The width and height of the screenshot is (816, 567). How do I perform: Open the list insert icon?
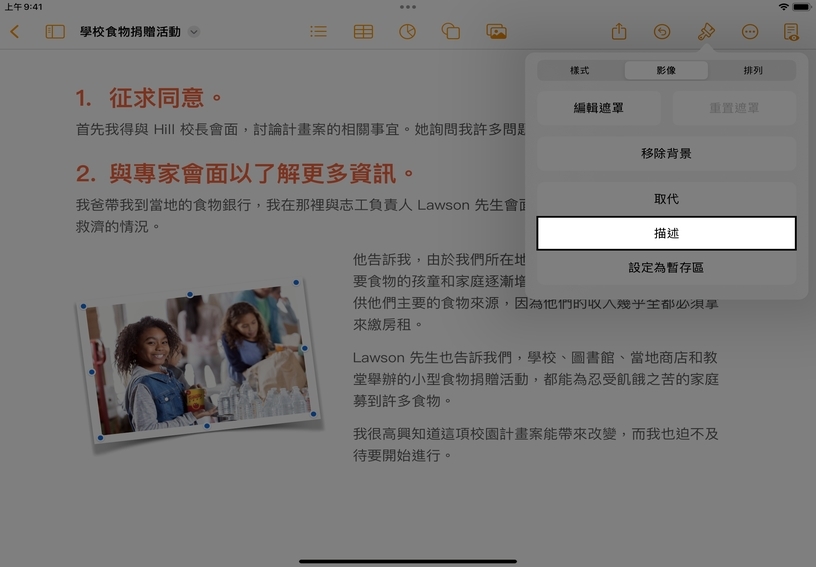[318, 32]
